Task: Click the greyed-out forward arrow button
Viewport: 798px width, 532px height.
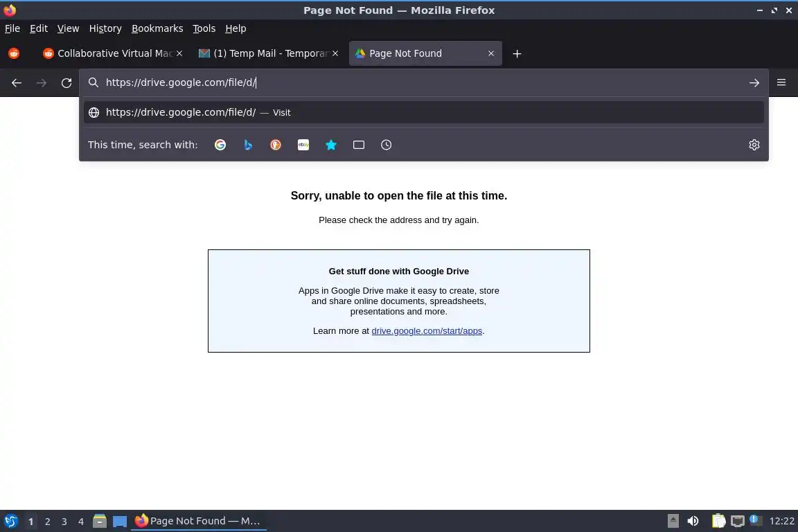Action: point(42,83)
